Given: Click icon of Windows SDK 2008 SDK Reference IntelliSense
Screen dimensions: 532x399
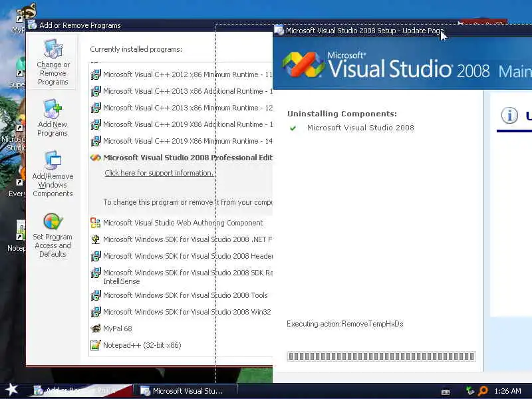Looking at the screenshot, I should click(x=96, y=273).
